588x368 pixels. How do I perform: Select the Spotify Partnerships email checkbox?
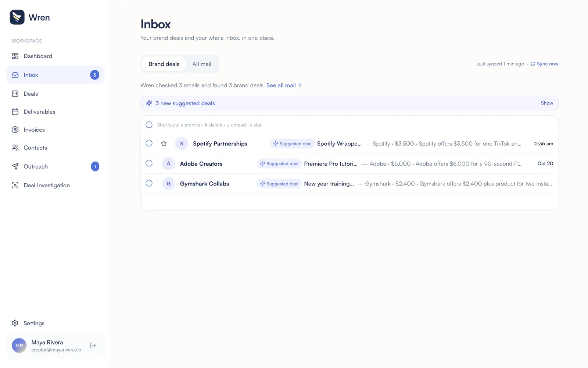(x=149, y=143)
